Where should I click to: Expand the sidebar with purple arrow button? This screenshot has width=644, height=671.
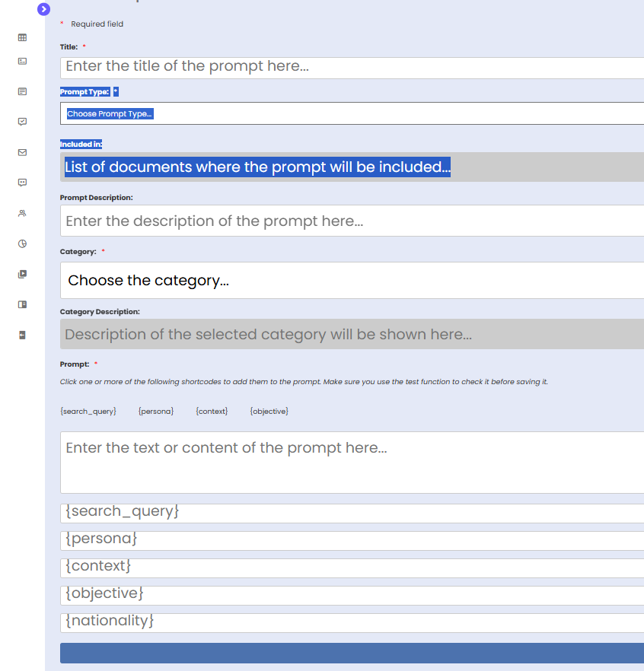click(x=43, y=9)
